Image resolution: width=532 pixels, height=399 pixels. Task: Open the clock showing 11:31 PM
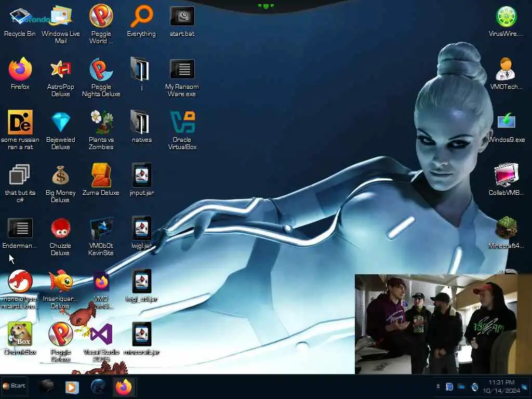click(x=501, y=387)
